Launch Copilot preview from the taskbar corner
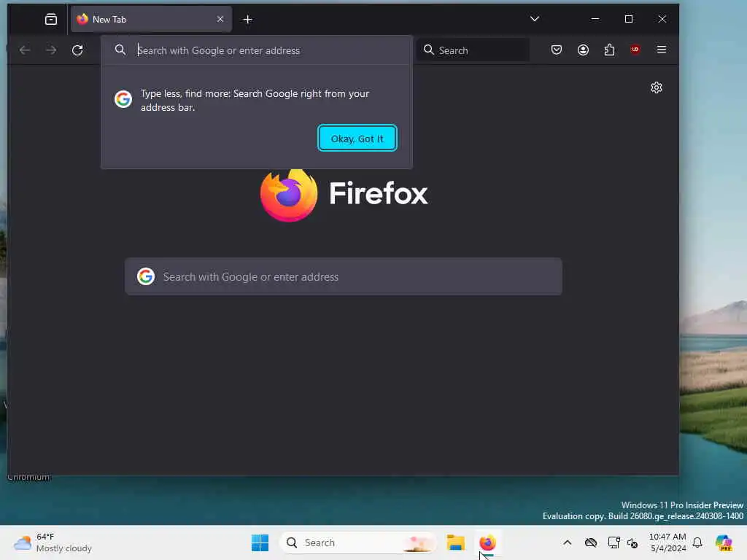 click(x=724, y=542)
